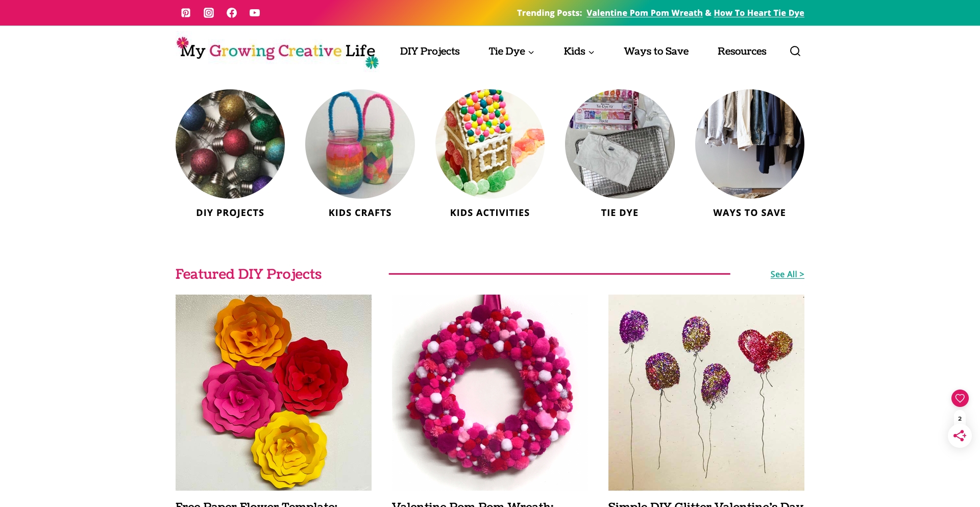Click the My Growing Creative Life logo
This screenshot has height=507, width=980.
click(x=277, y=52)
